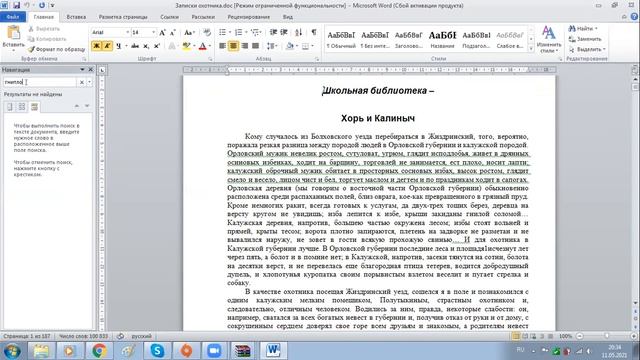This screenshot has width=640, height=360.
Task: Click the Shrink Font icon
Action: tap(172, 32)
